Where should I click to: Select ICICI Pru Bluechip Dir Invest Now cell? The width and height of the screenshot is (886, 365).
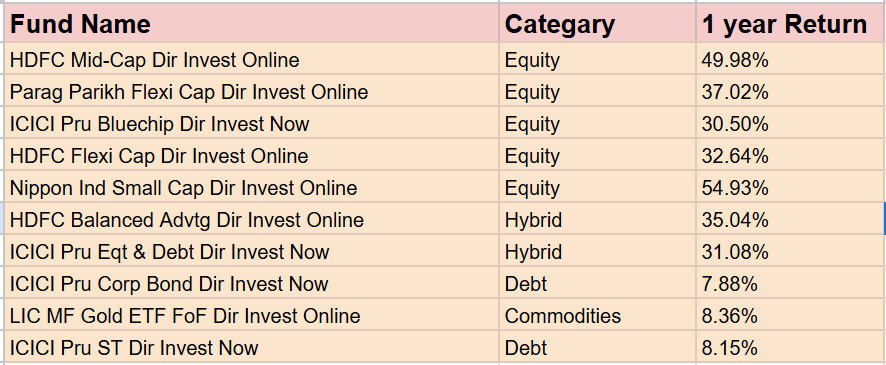[251, 123]
